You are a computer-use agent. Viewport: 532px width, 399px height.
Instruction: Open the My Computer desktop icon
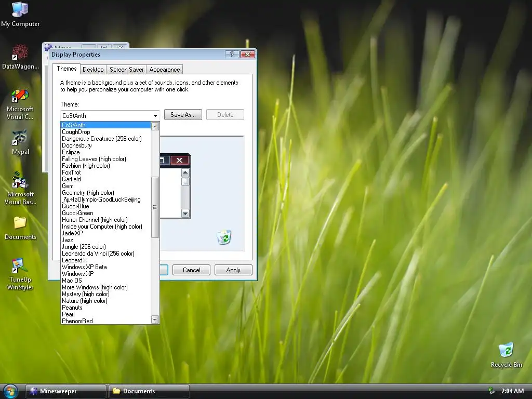click(20, 14)
